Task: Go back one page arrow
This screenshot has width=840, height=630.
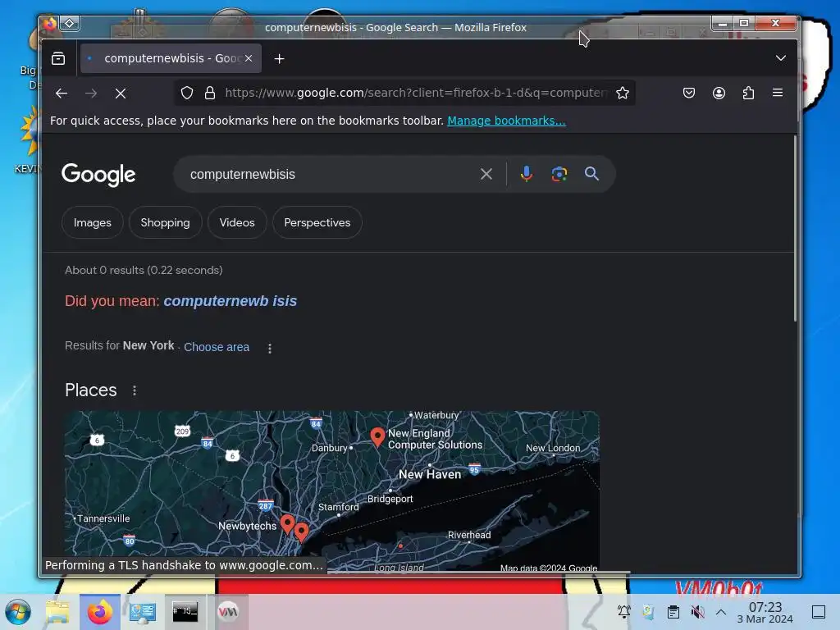Action: [x=62, y=94]
